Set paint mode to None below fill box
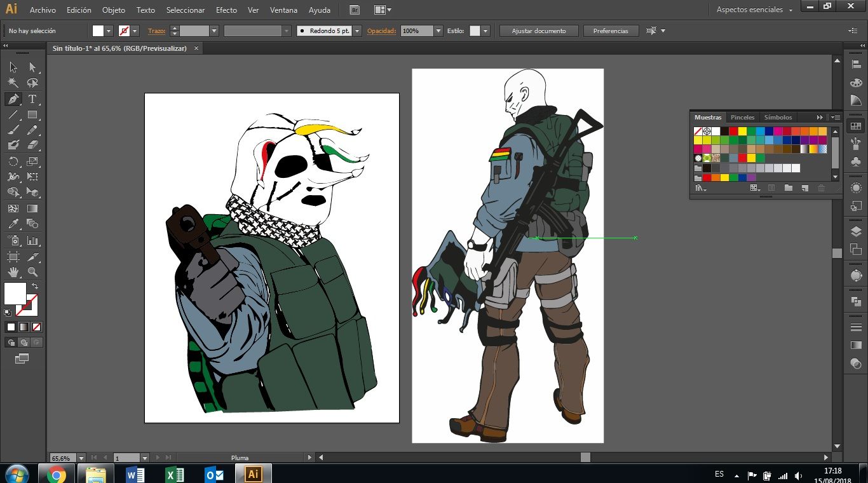The height and width of the screenshot is (483, 868). point(36,327)
